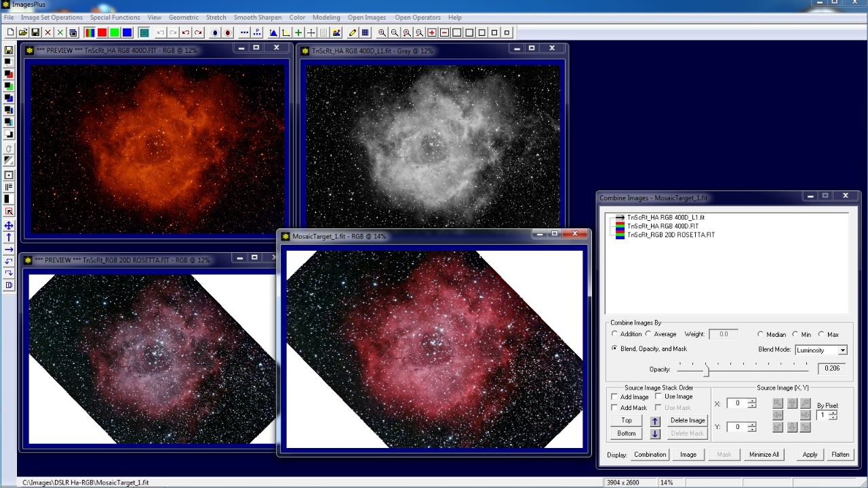Select TnScRt_RGB 20D ROSETTA.FIT in the image list
Viewport: 868px width, 488px height.
(x=671, y=235)
